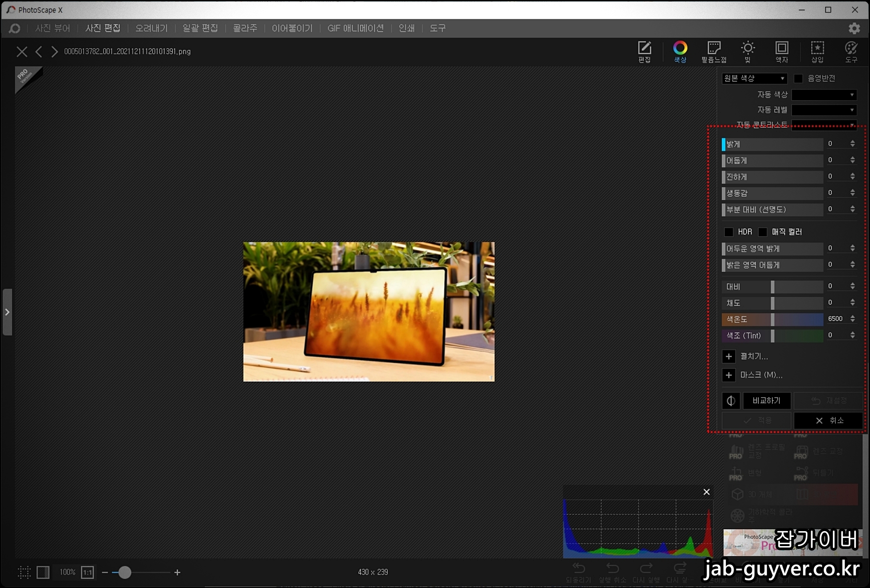Viewport: 870px width, 588px height.
Task: Enable the 매직 컬러 checkbox
Action: [x=762, y=232]
